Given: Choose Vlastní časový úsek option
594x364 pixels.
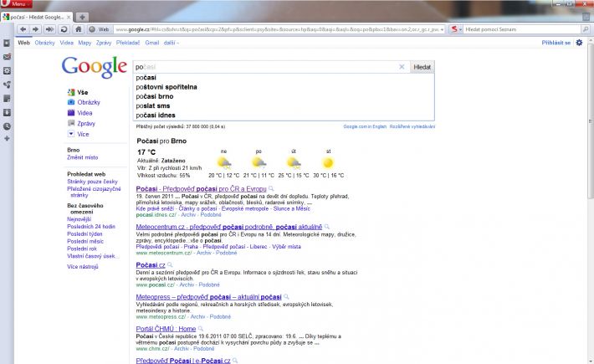Looking at the screenshot, I should pos(91,256).
